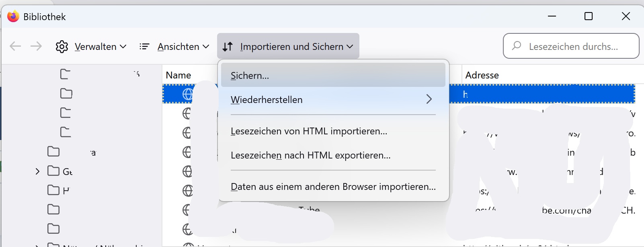The height and width of the screenshot is (247, 644).
Task: Sort by the Adresse column header
Action: coord(482,75)
